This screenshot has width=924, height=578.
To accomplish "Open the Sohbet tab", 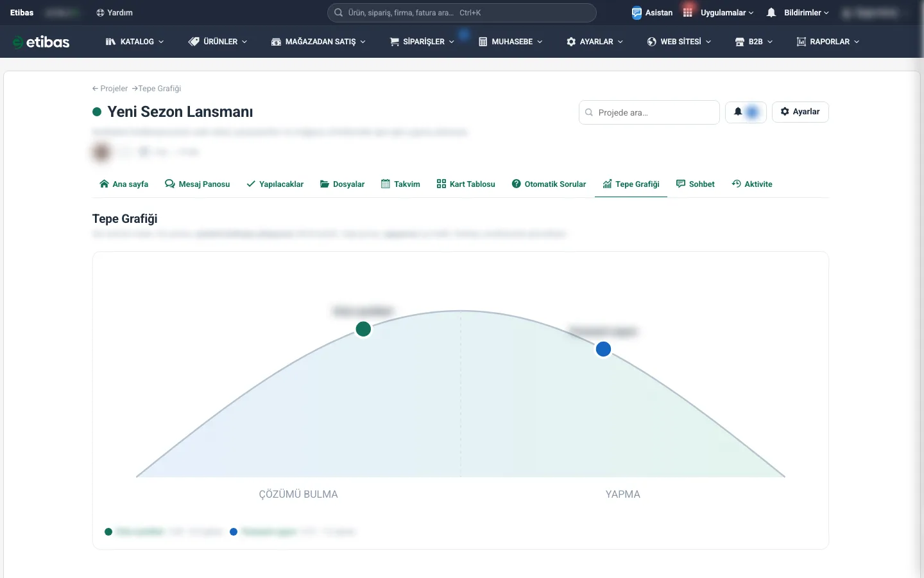I will pos(696,184).
